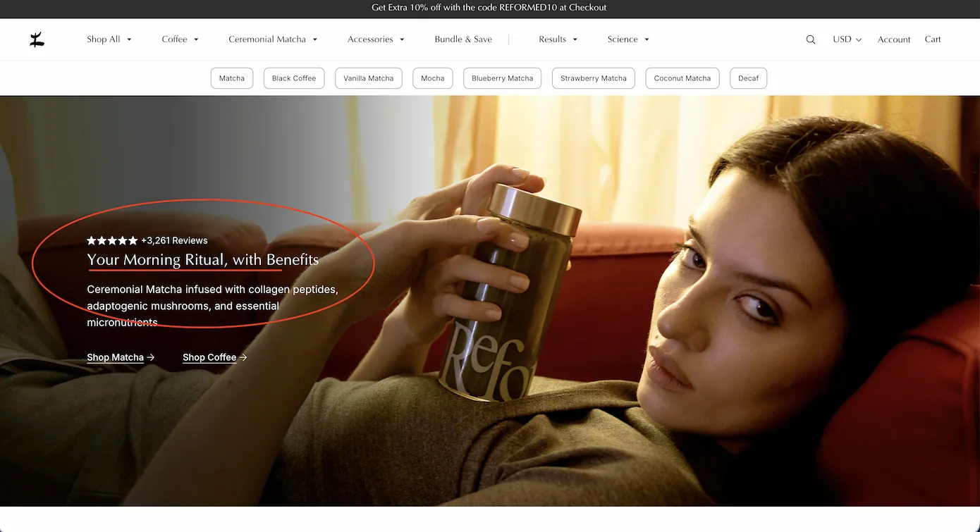Pick the Decaf chip

tap(749, 78)
